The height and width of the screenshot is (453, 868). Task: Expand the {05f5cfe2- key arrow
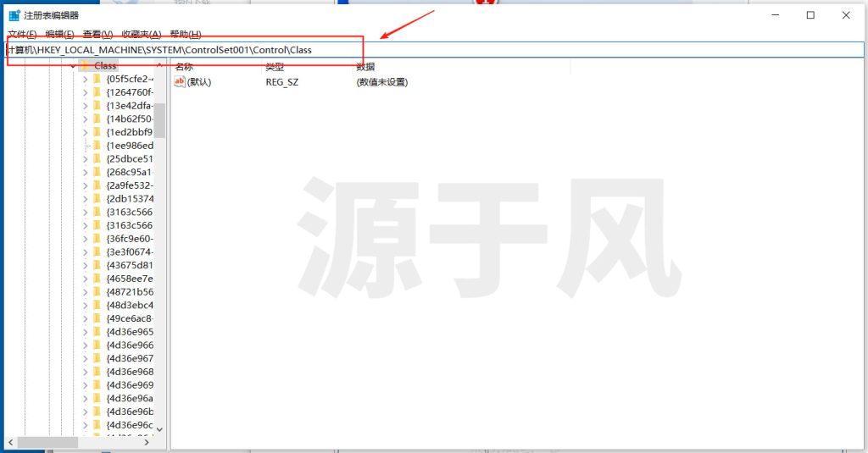coord(86,79)
